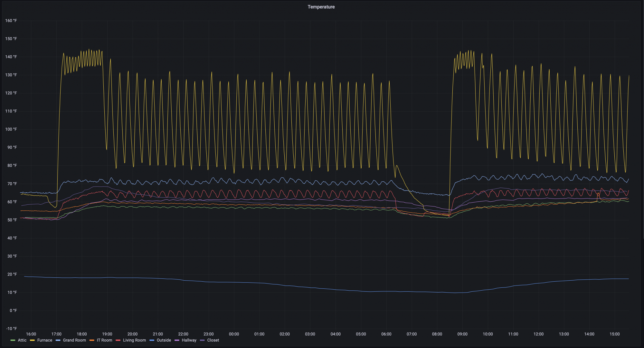Viewport: 644px width, 348px height.
Task: Click the blue Outside legend color swatch
Action: point(152,340)
